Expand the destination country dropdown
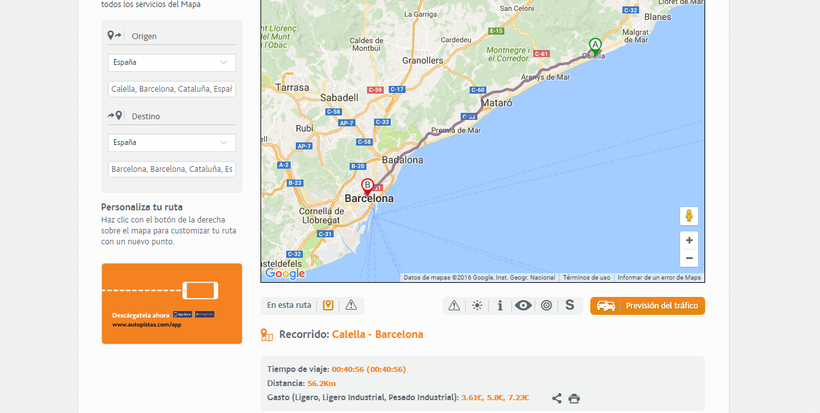820x413 pixels. (171, 142)
